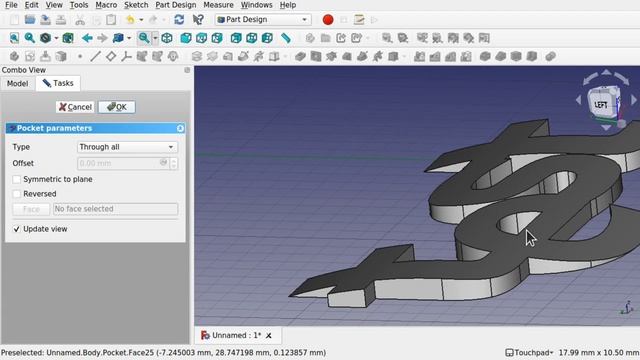Screen dimensions: 640x360
Task: Save the document with the save icon
Action: click(45, 20)
